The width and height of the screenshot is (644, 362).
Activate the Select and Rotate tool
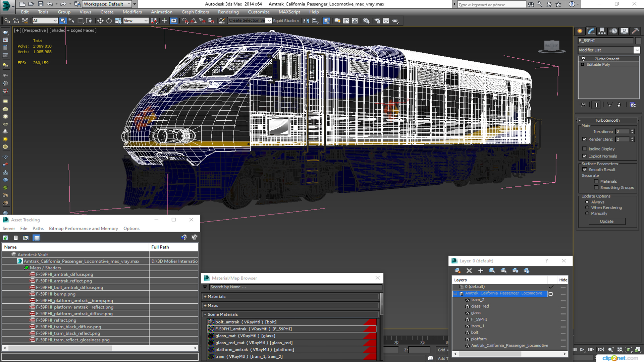(109, 21)
